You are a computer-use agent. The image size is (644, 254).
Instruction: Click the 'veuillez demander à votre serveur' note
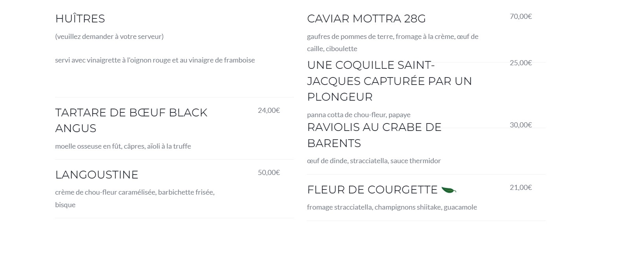pyautogui.click(x=109, y=37)
